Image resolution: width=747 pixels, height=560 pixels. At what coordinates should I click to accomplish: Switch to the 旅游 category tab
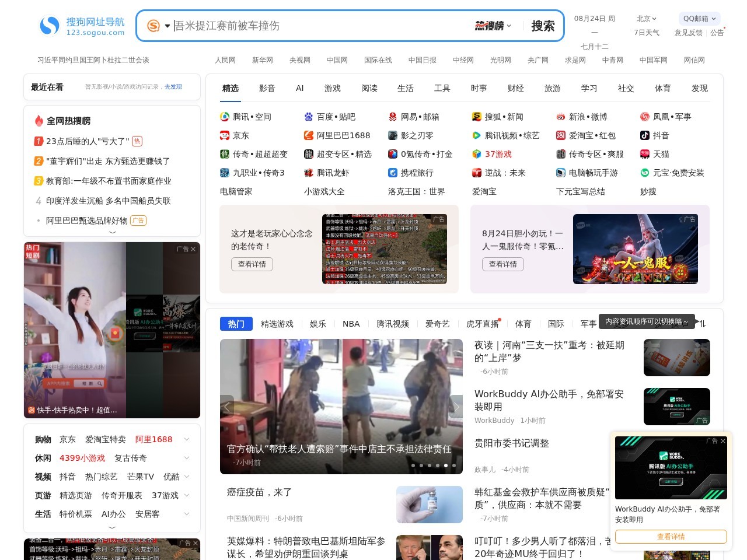pos(553,88)
